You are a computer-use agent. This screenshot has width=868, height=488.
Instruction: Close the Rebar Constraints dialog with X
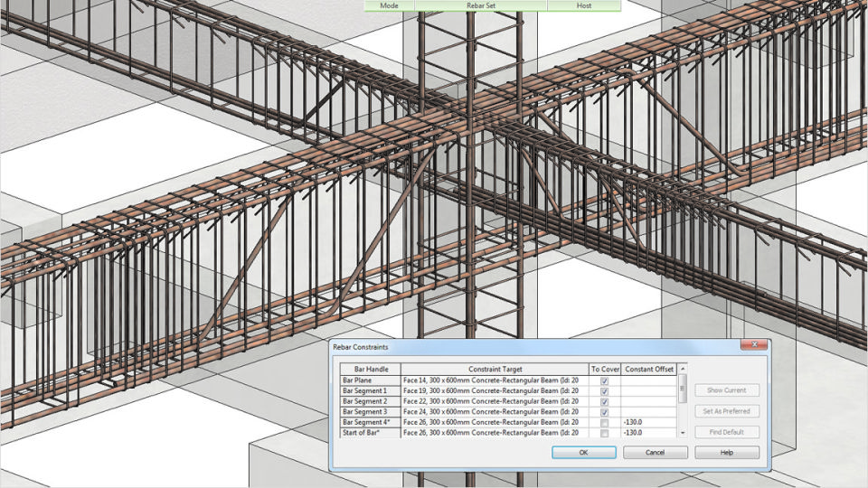(x=754, y=345)
